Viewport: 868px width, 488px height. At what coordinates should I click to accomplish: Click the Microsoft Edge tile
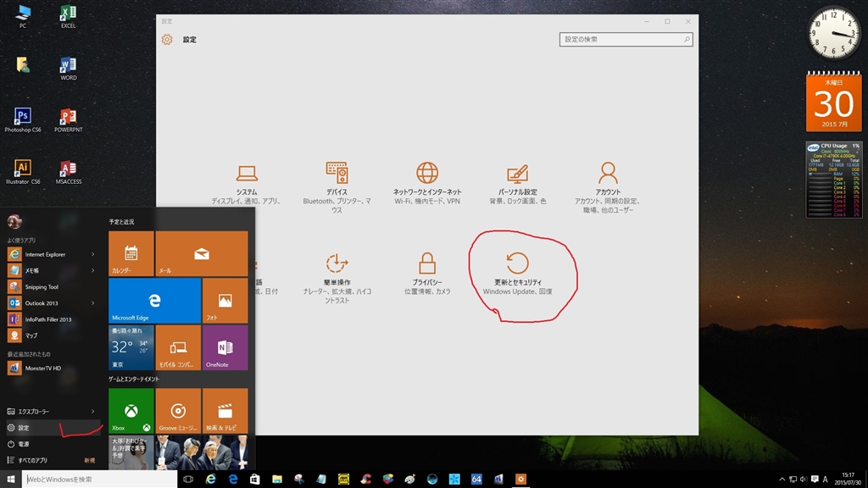(x=154, y=300)
